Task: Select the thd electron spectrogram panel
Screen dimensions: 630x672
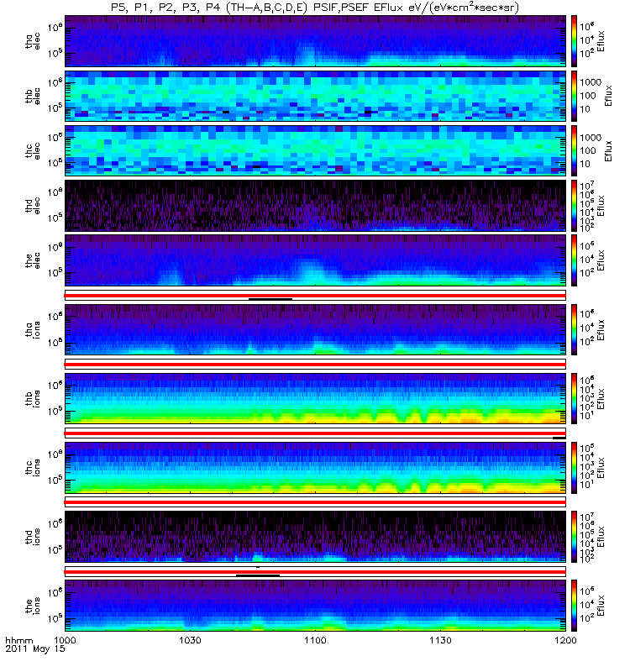Action: click(316, 206)
